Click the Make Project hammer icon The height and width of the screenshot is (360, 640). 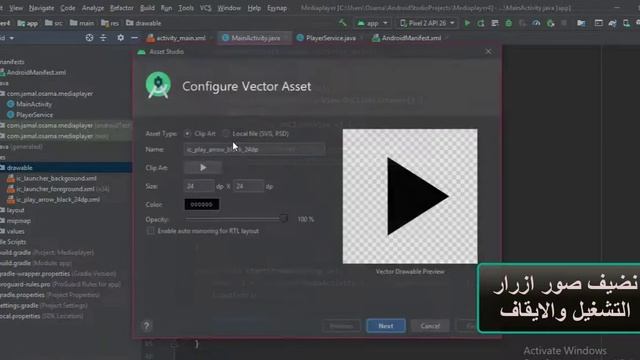click(x=343, y=23)
